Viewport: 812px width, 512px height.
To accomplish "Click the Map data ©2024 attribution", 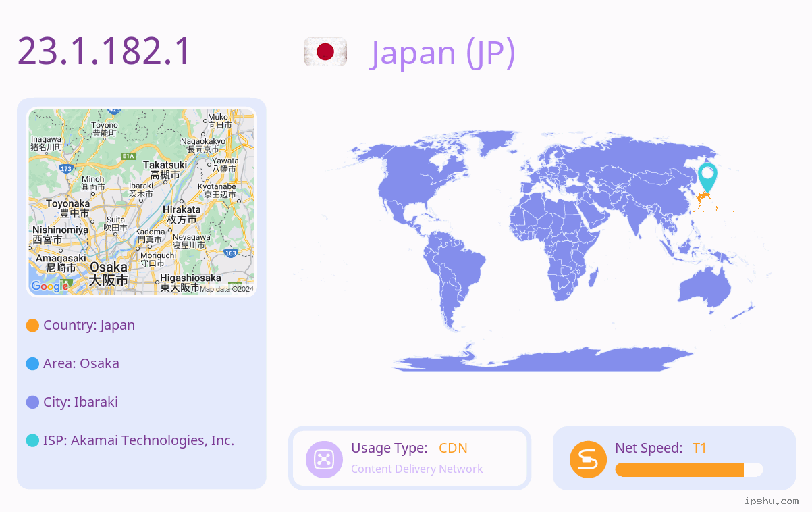I will pos(227,289).
